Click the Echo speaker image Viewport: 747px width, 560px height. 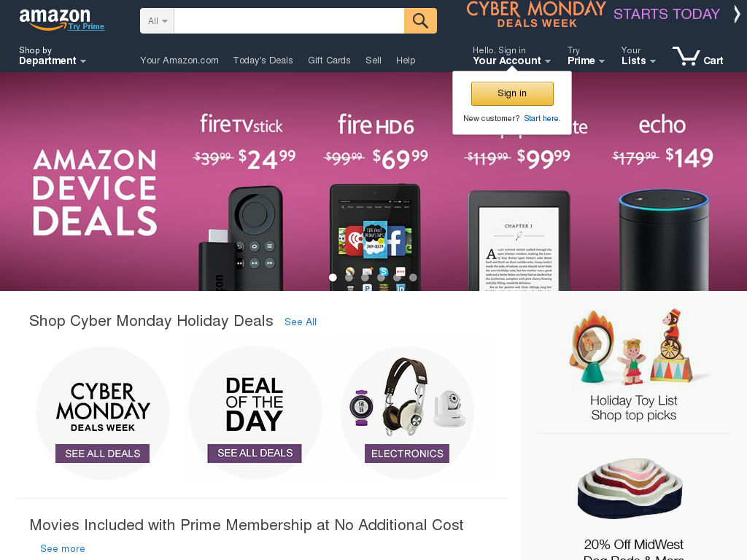[x=663, y=239]
